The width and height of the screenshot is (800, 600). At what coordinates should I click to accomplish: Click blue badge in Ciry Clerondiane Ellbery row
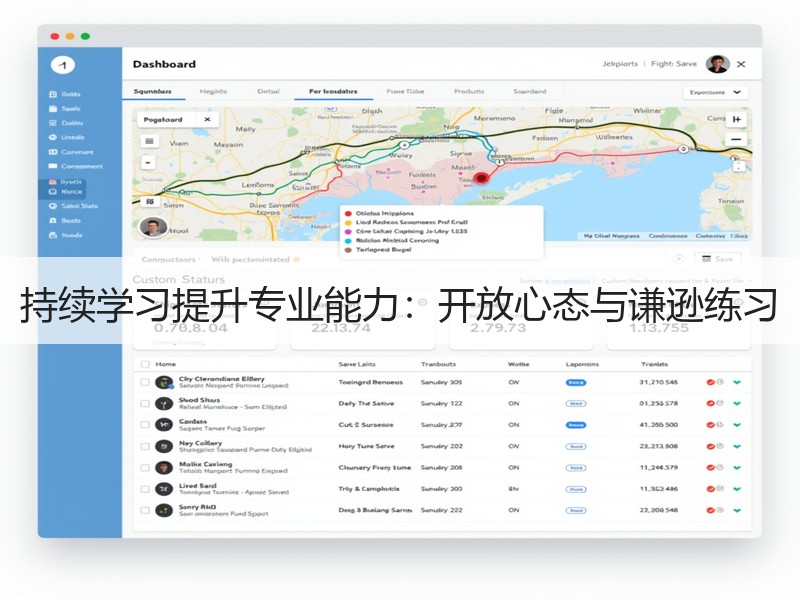576,382
